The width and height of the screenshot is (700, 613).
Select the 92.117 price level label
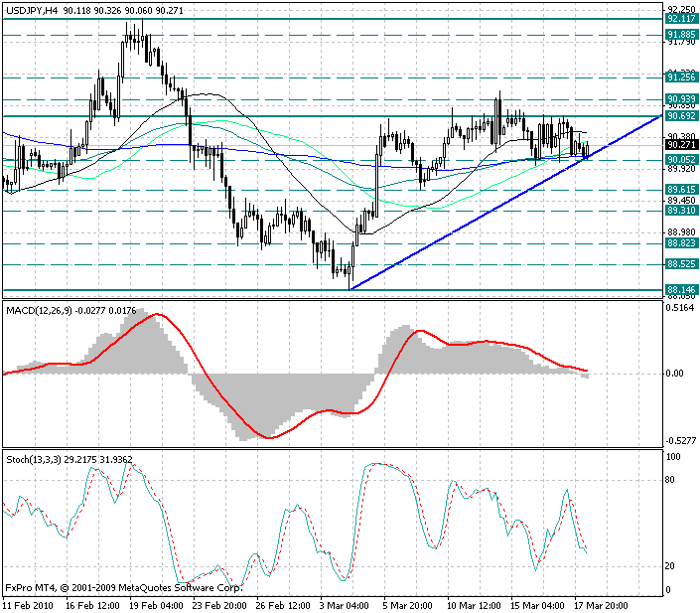point(681,19)
